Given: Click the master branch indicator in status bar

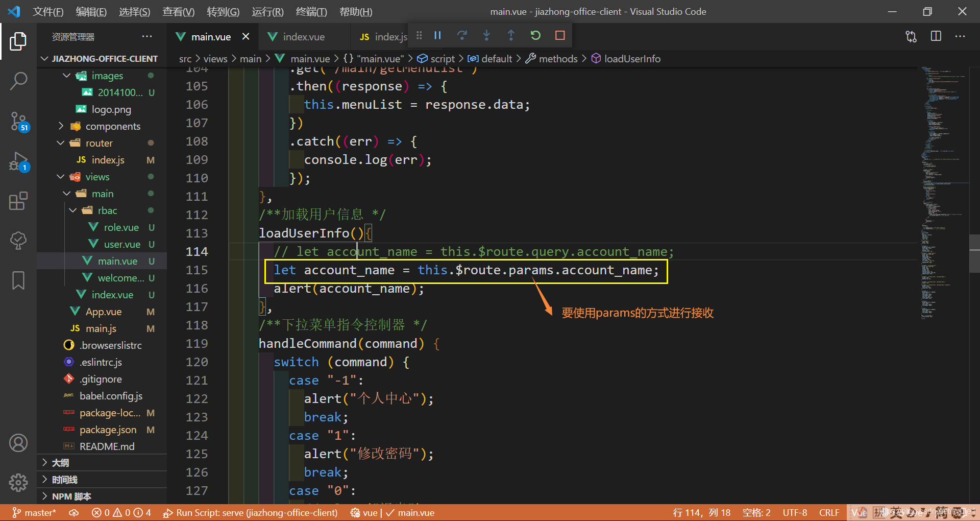Looking at the screenshot, I should coord(34,512).
